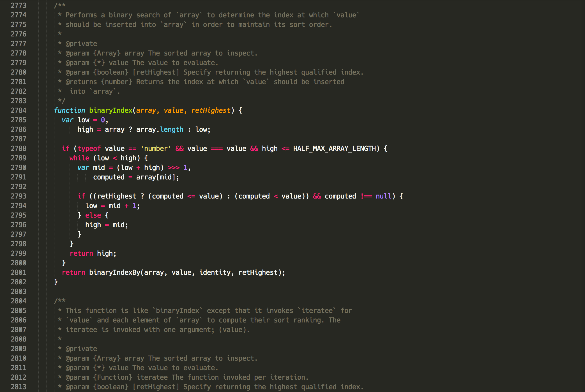Click the "return high;" statement
This screenshot has width=585, height=392.
click(93, 253)
